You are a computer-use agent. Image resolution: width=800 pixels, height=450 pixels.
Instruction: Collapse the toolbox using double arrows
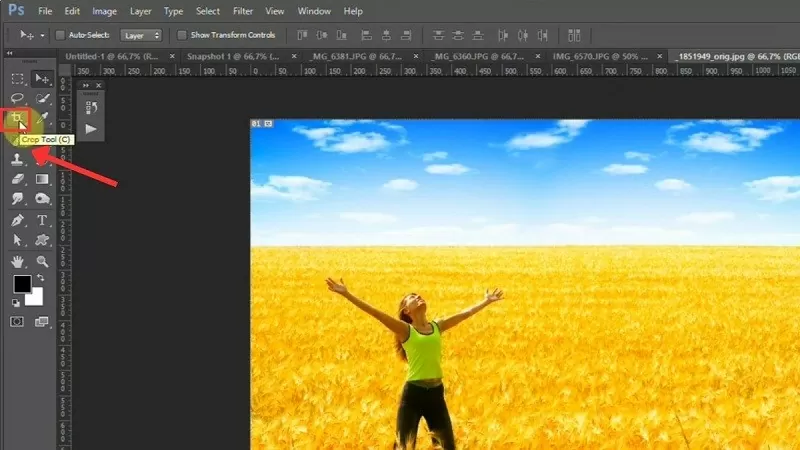[10, 53]
